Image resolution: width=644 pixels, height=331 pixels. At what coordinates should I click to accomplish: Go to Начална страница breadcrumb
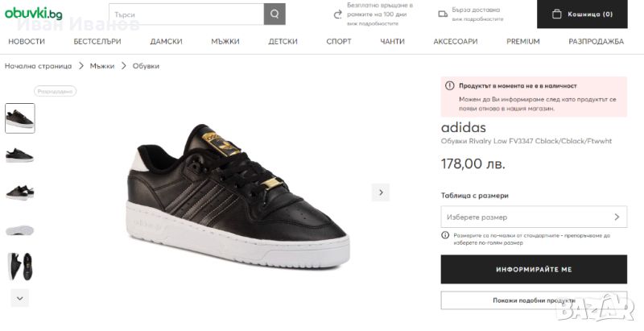(39, 66)
